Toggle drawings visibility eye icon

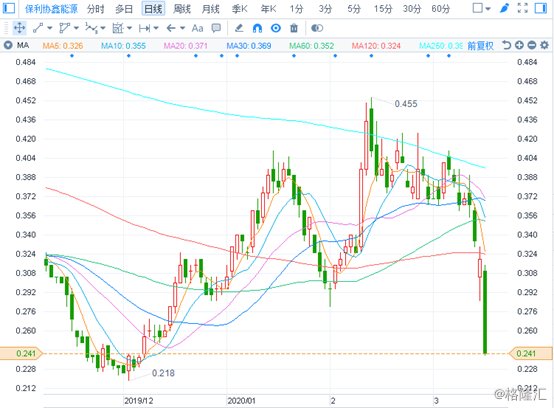(276, 28)
